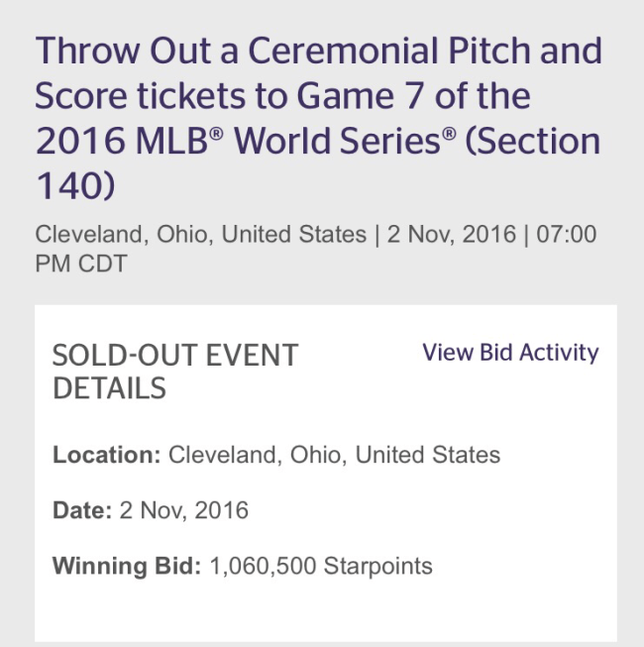The width and height of the screenshot is (644, 647).
Task: Click the "Starpoints" word after the bid amount
Action: (x=380, y=567)
